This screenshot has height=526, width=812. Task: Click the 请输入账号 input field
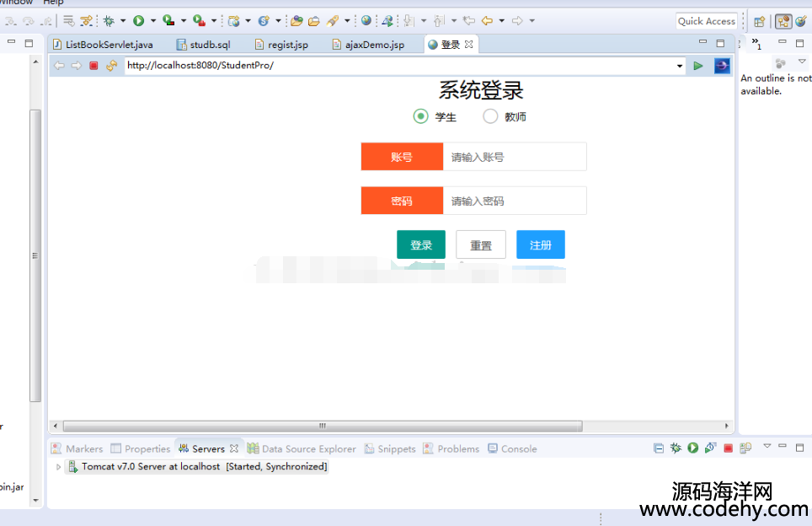pos(514,157)
